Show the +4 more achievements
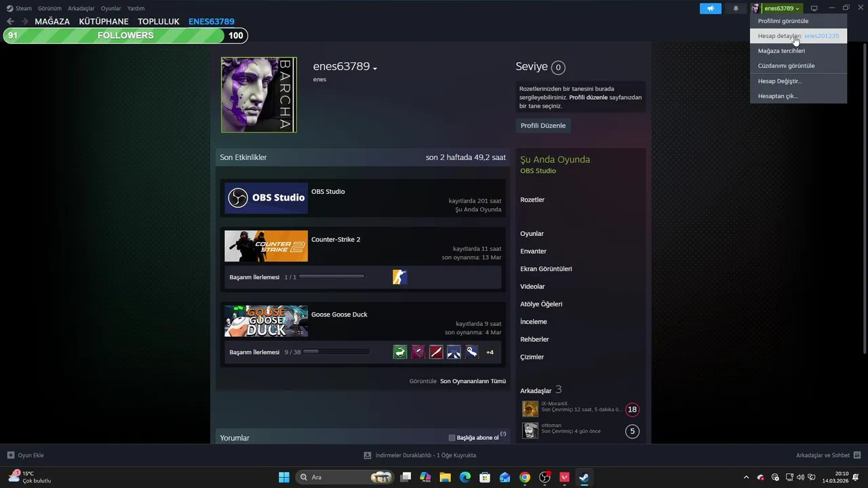The width and height of the screenshot is (868, 488). (x=490, y=352)
